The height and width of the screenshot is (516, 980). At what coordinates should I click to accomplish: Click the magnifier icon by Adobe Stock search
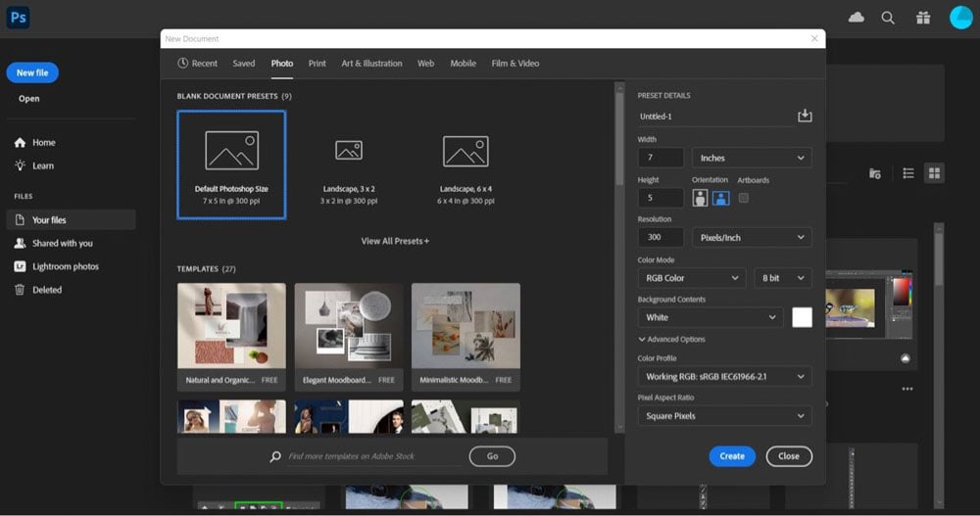click(275, 456)
